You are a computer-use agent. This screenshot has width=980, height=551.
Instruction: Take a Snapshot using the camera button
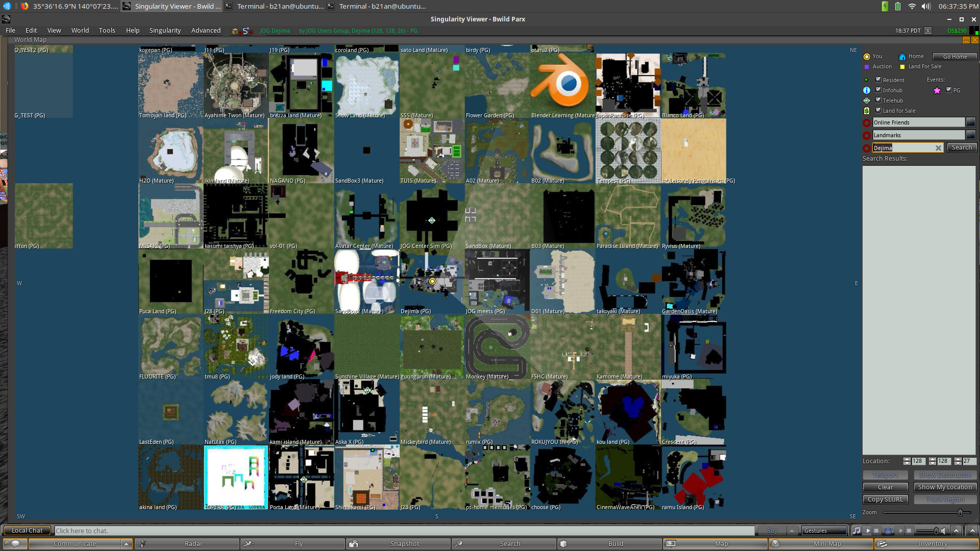point(398,544)
